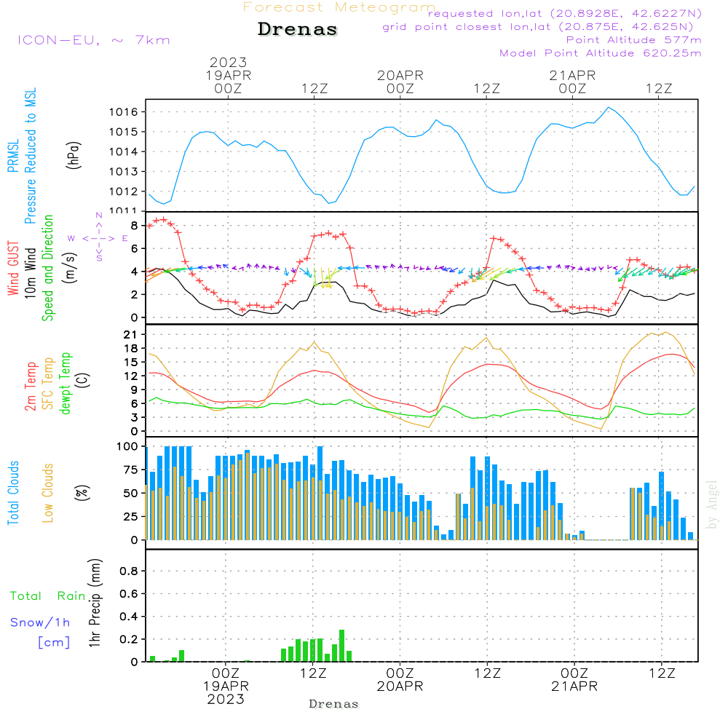Click the tallest green rain bar
This screenshot has width=728, height=728.
[x=342, y=646]
